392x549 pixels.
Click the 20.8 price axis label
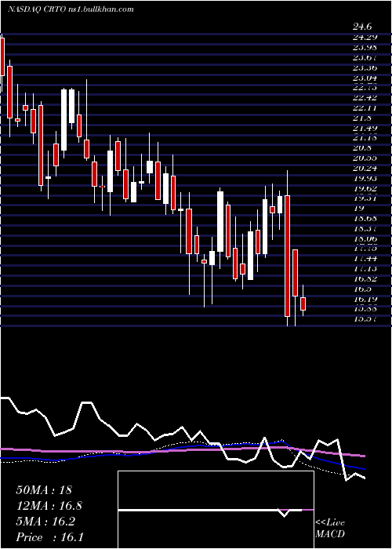(x=362, y=148)
